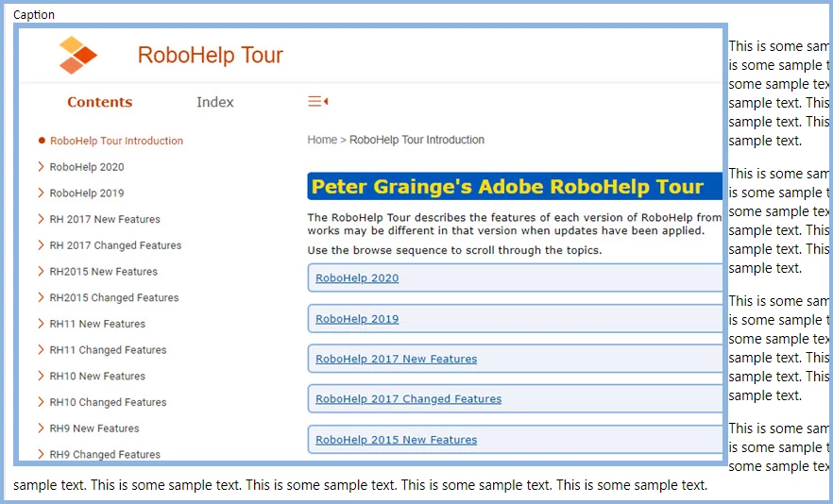Click the Caption label above the image
The image size is (833, 504).
[x=34, y=15]
